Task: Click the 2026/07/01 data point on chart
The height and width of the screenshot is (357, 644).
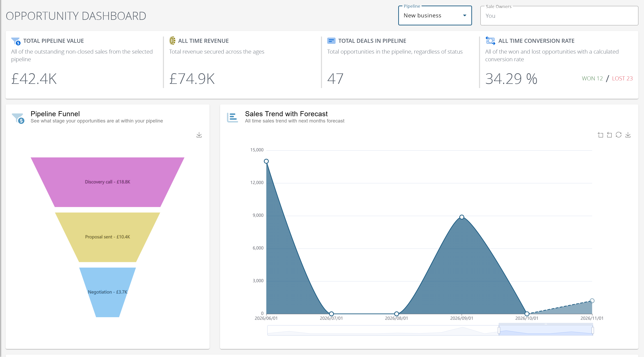Action: [331, 314]
